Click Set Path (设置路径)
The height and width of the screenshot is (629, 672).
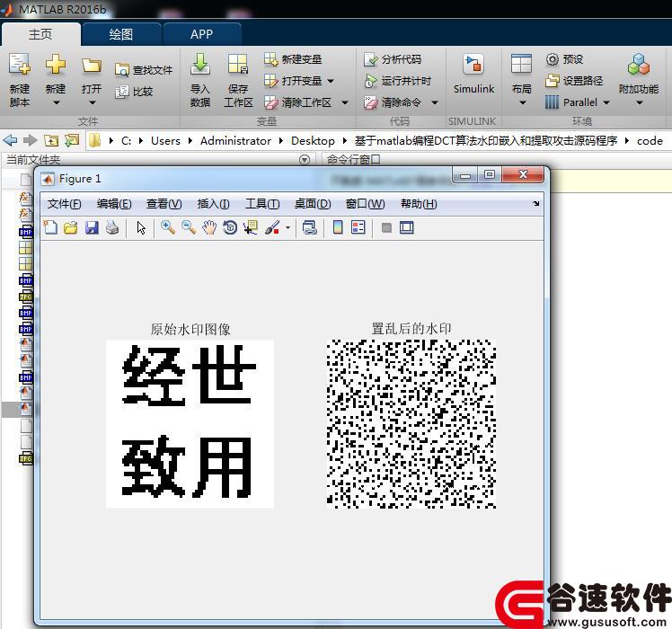(574, 81)
